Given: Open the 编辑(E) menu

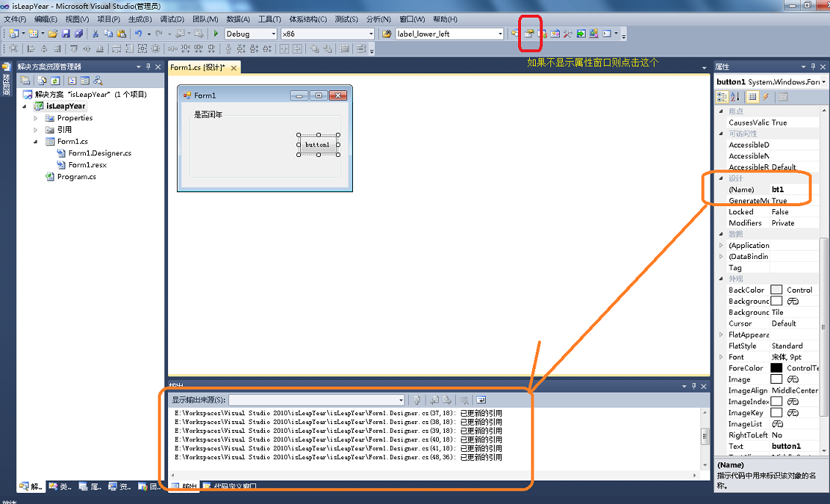Looking at the screenshot, I should (45, 19).
